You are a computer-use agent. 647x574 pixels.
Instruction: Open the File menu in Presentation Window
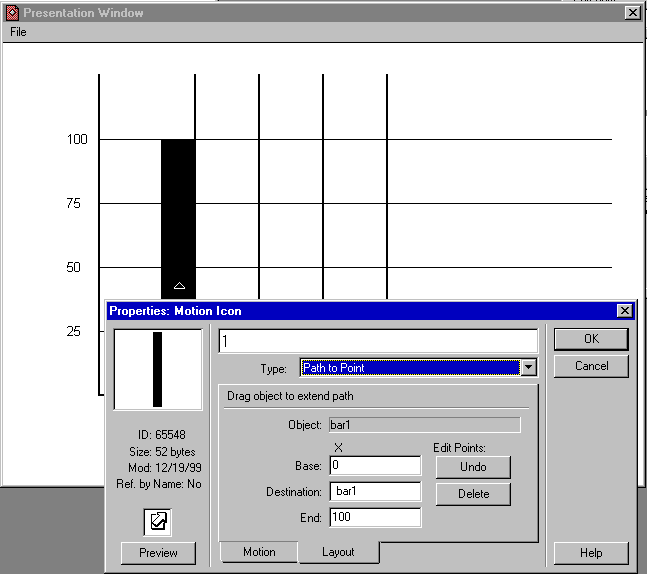pyautogui.click(x=18, y=32)
